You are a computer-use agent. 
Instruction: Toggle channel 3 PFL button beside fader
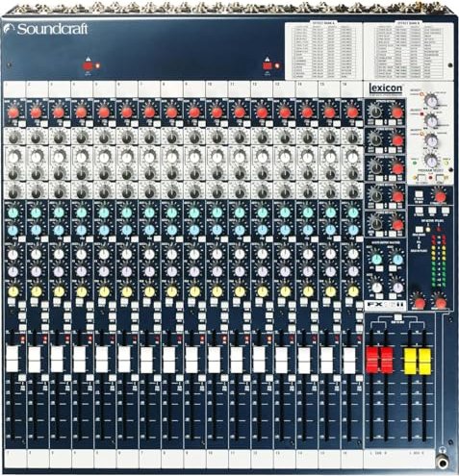67,378
